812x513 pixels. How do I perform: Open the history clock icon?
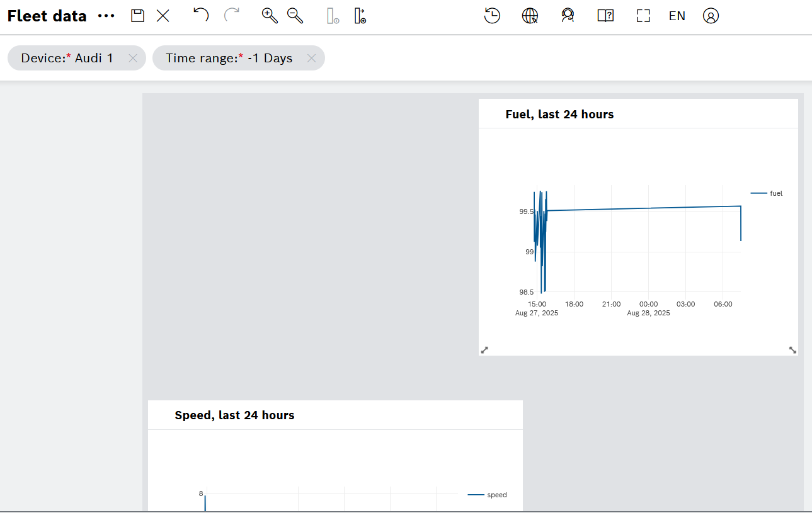(492, 16)
